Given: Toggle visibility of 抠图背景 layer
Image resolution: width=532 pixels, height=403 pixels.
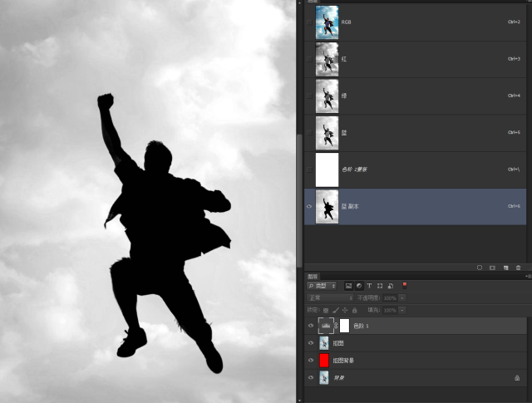Looking at the screenshot, I should 311,360.
